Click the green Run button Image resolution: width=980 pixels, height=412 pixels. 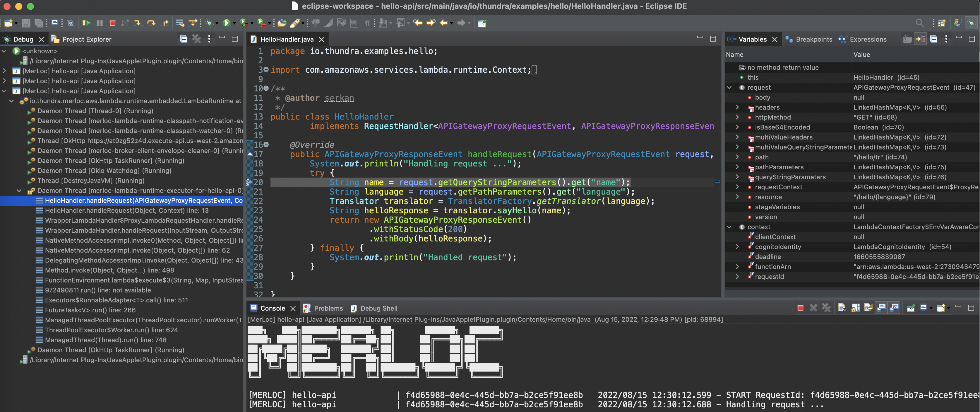(x=226, y=23)
